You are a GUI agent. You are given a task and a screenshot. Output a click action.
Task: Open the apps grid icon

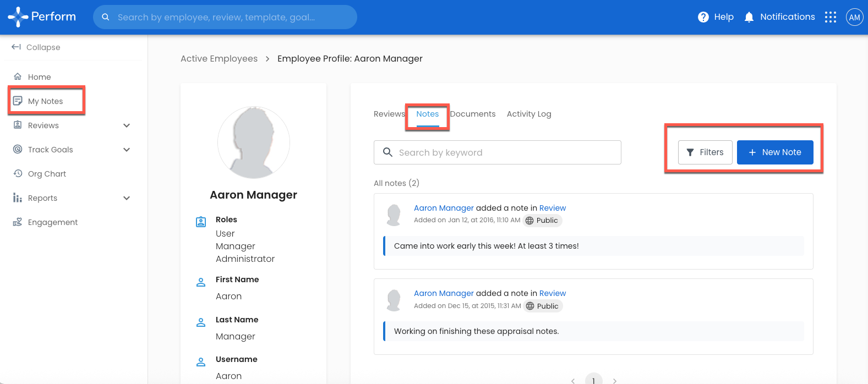pos(830,17)
